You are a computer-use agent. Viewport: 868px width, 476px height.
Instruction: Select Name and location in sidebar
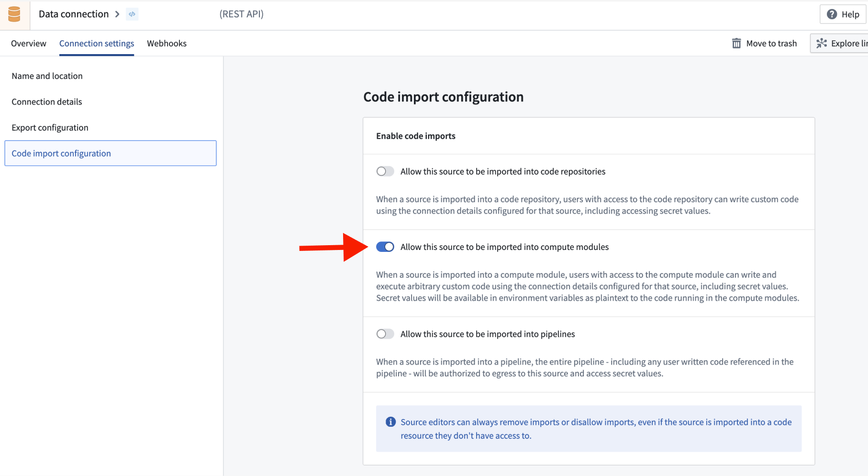47,76
